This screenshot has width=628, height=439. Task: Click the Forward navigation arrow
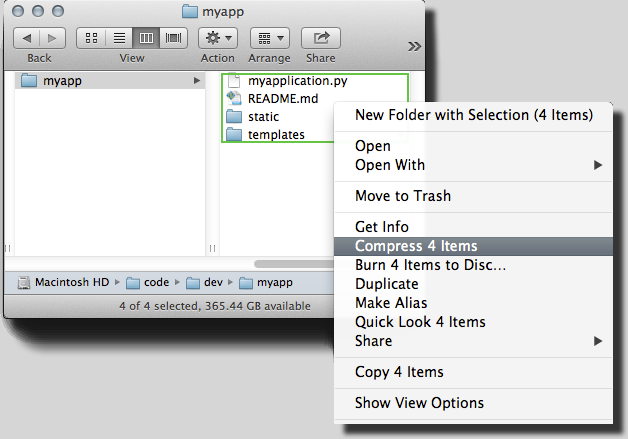tap(52, 38)
